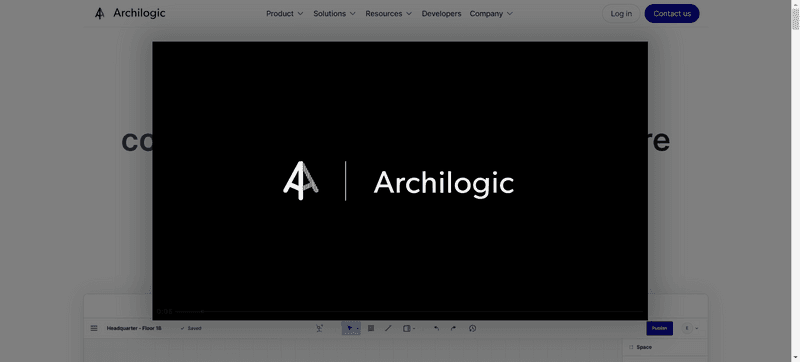
Task: Click the Headquarter - Floor 18 title
Action: (x=134, y=328)
